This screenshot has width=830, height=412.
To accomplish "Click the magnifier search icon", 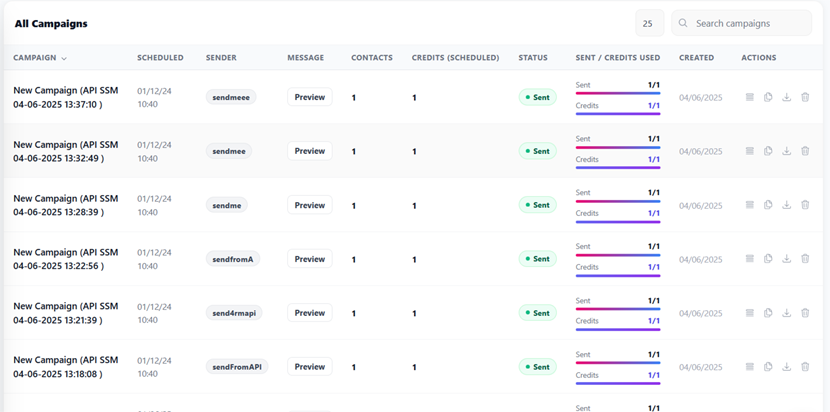I will [683, 23].
